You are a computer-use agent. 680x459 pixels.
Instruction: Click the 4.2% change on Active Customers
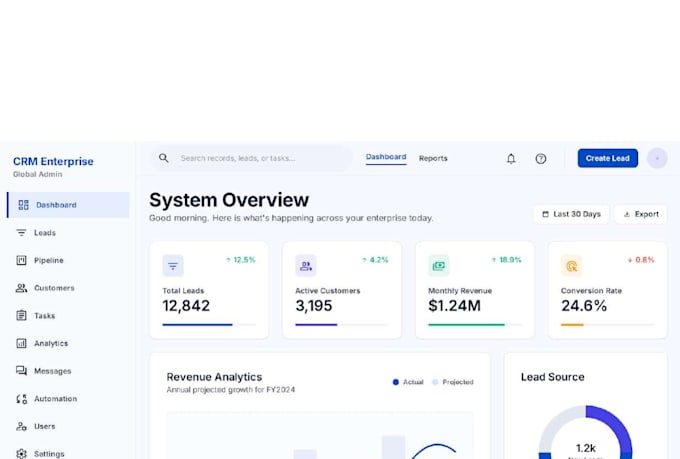pyautogui.click(x=375, y=260)
